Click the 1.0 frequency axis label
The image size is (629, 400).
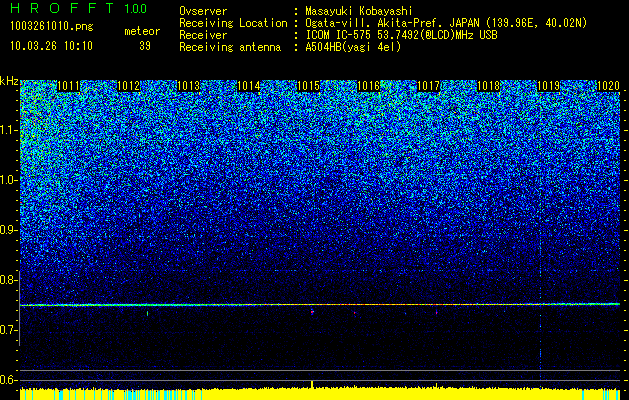pos(9,181)
